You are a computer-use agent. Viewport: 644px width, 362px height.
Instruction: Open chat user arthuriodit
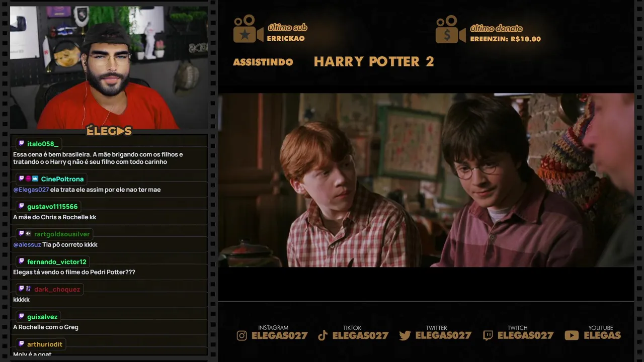pos(45,344)
